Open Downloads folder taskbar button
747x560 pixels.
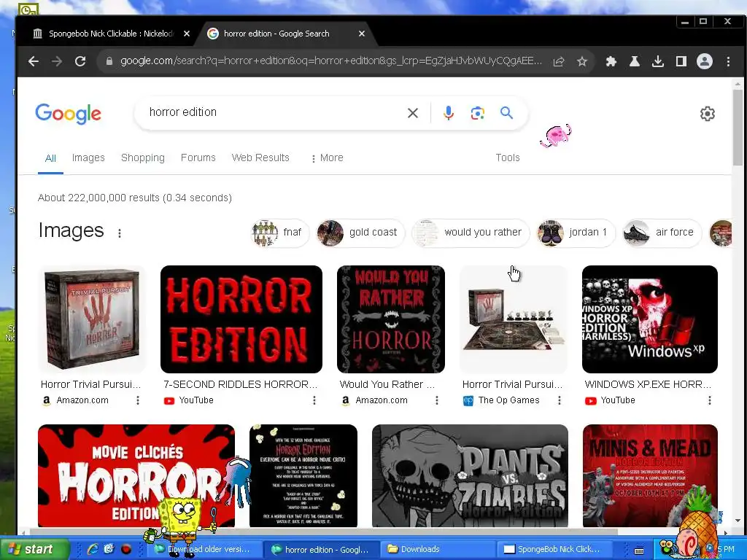point(438,549)
